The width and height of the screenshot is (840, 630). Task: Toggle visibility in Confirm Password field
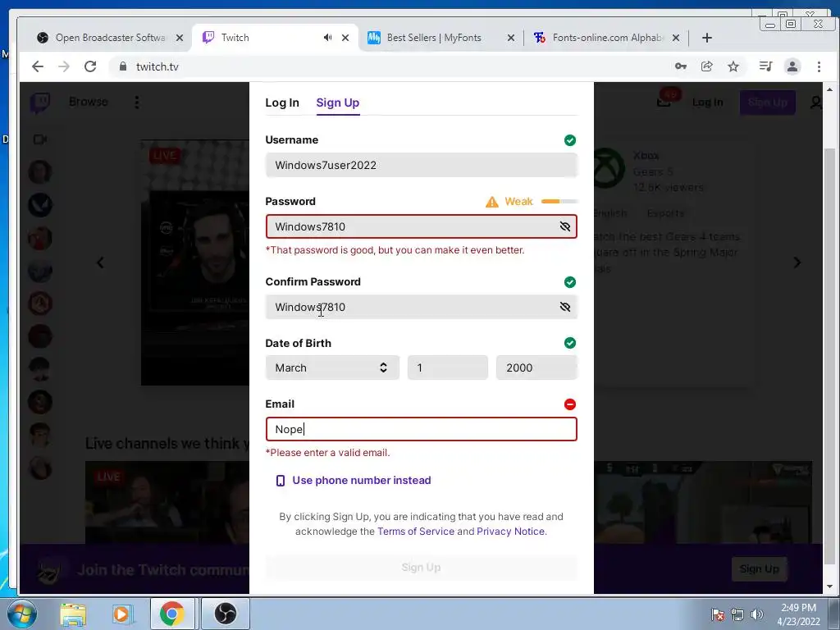[565, 307]
